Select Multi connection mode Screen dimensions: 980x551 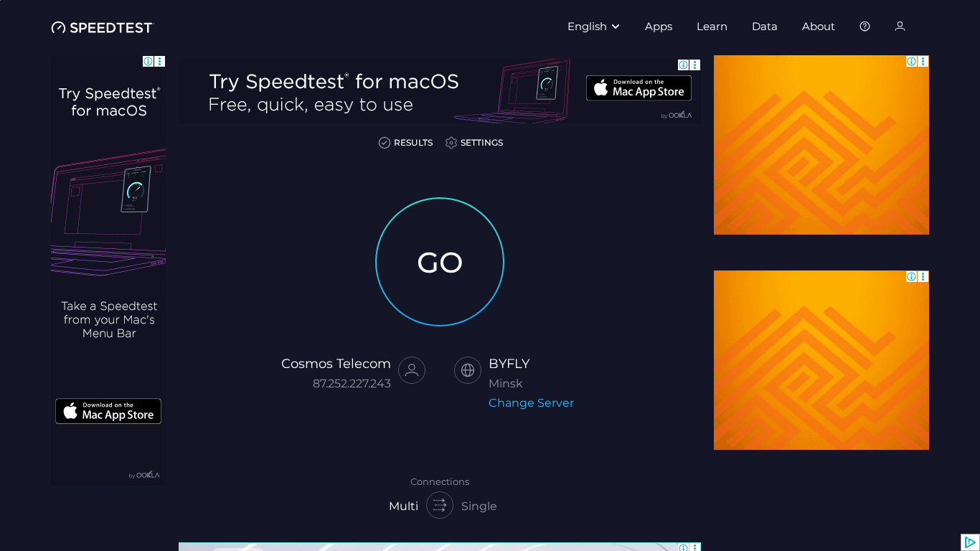coord(403,507)
